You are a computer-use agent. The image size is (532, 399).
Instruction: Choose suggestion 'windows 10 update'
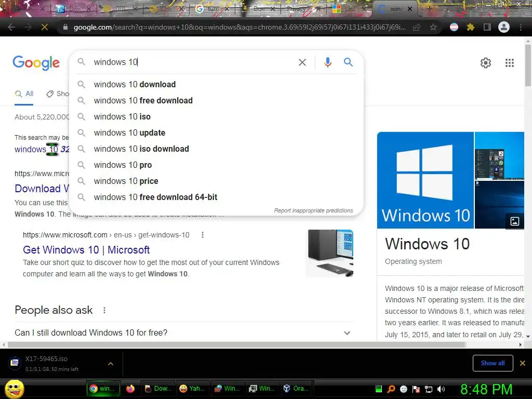point(216,132)
